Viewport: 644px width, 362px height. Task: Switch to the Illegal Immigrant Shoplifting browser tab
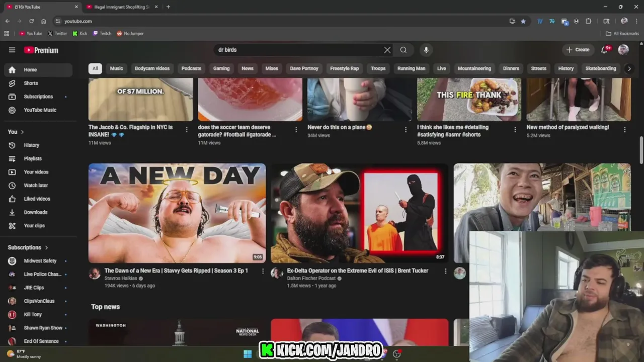coord(122,7)
